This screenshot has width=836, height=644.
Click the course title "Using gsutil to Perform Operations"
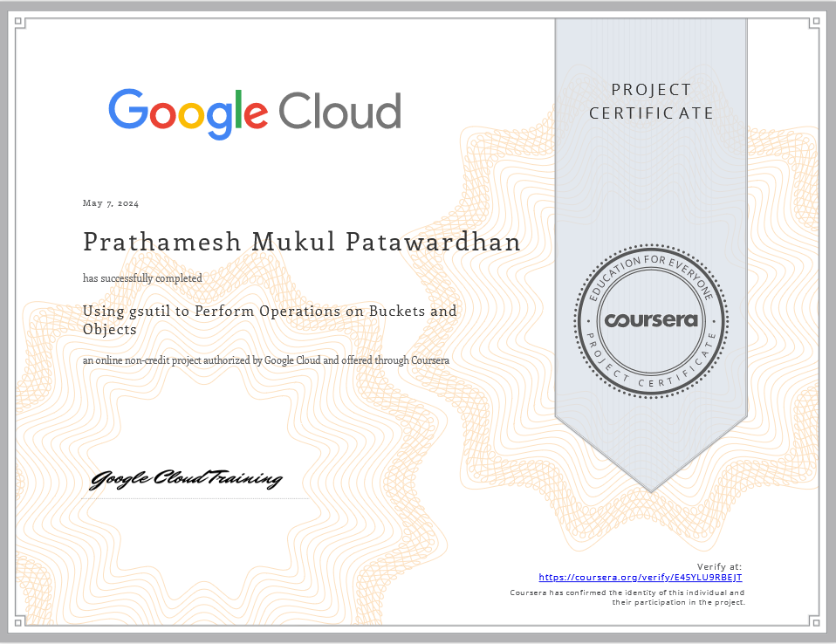[x=270, y=320]
